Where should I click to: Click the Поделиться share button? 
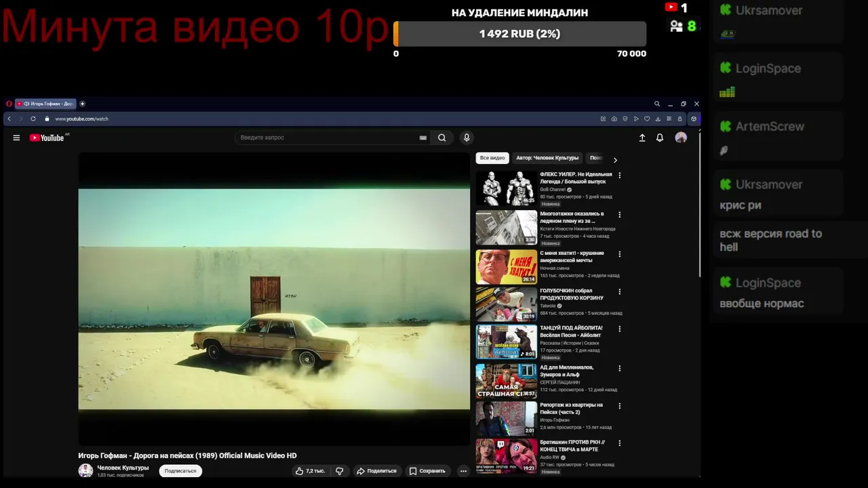click(x=376, y=471)
